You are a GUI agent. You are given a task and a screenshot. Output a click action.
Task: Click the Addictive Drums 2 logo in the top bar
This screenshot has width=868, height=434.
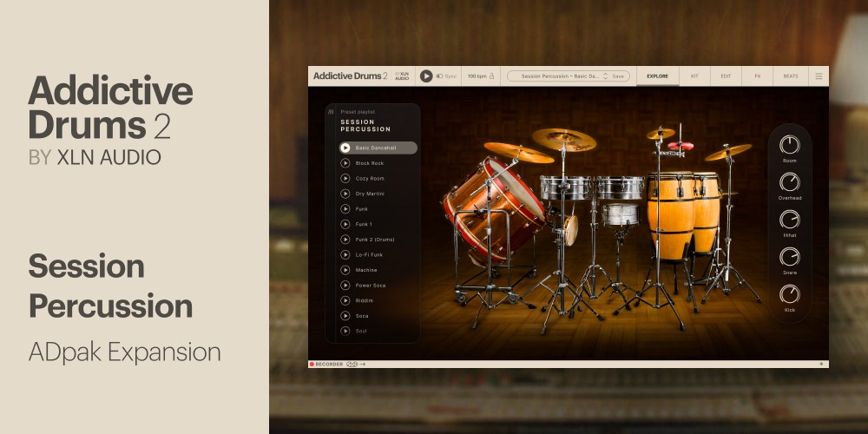click(x=351, y=76)
